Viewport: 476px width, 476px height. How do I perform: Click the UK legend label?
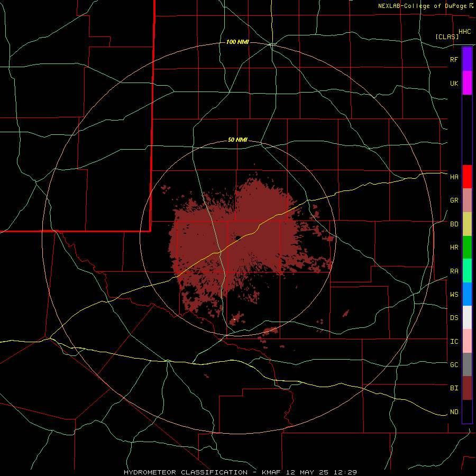[x=454, y=83]
